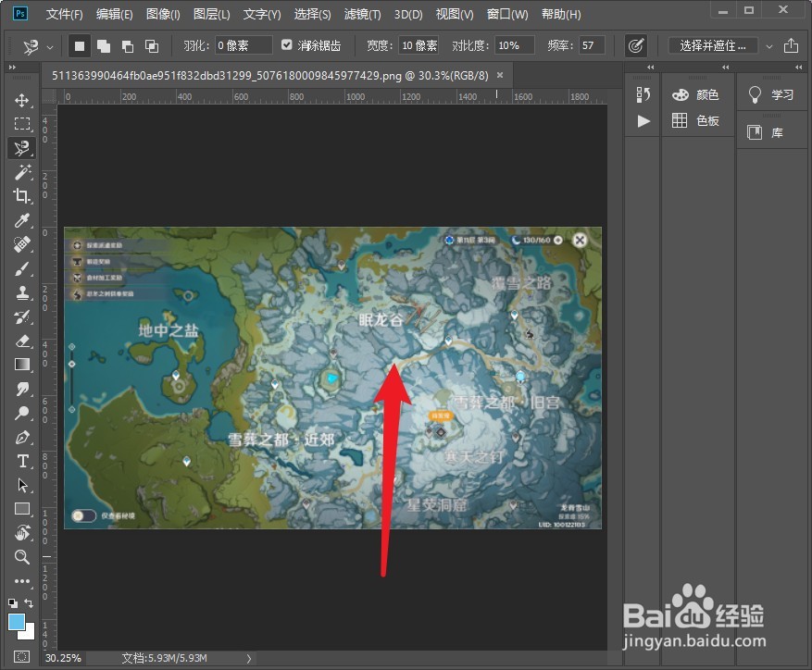
Task: Select the Gradient tool
Action: tap(21, 365)
